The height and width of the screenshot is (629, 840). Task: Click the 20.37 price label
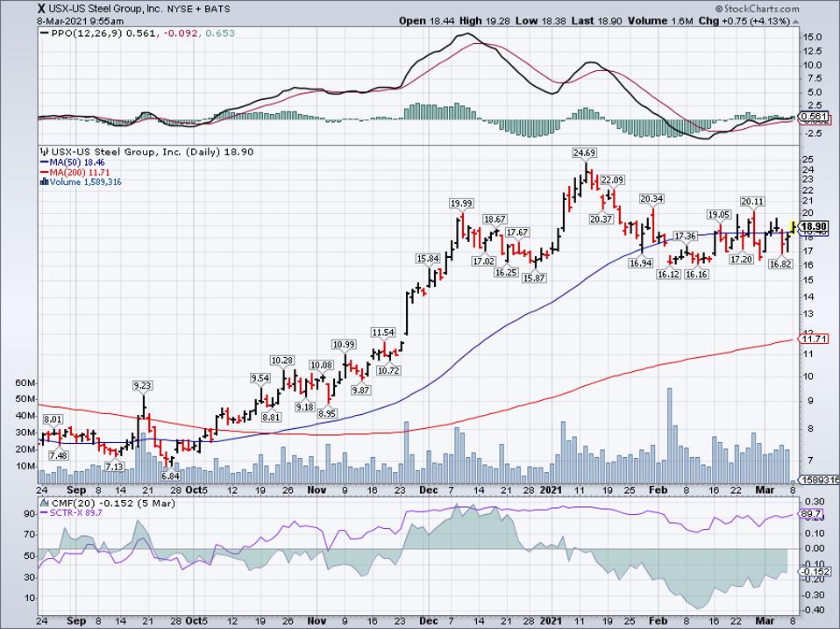coord(602,219)
